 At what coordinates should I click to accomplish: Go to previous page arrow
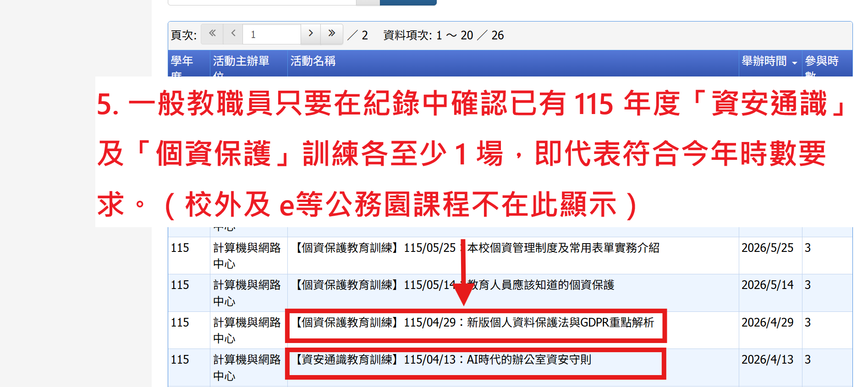tap(233, 34)
